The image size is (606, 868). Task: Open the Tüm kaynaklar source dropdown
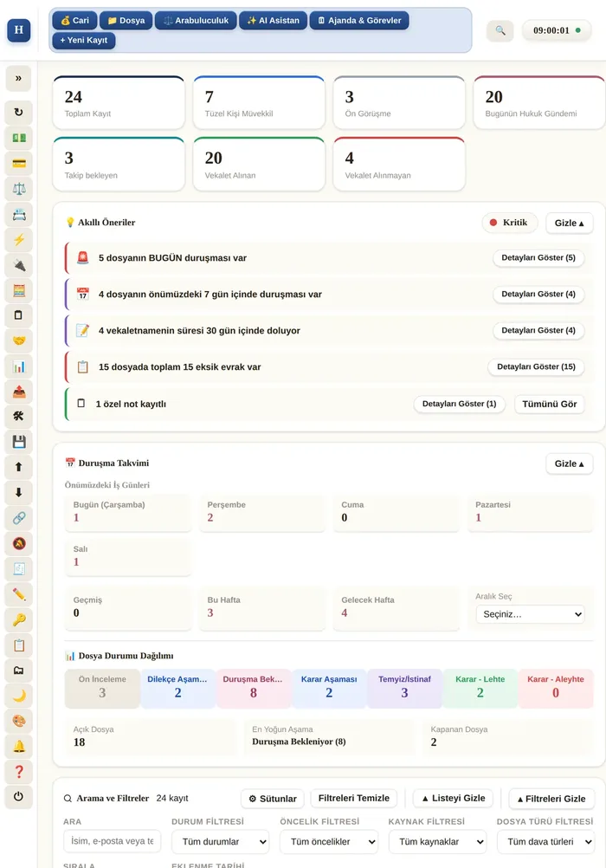(437, 841)
